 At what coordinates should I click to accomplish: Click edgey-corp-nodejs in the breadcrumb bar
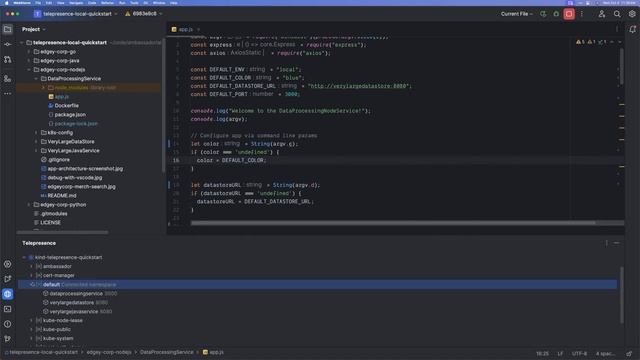coord(109,352)
